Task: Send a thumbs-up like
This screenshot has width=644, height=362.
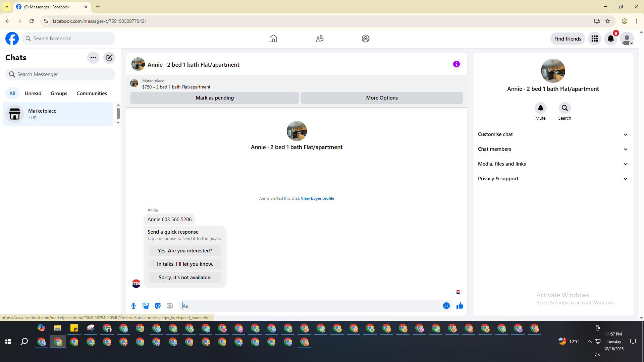Action: coord(460,306)
